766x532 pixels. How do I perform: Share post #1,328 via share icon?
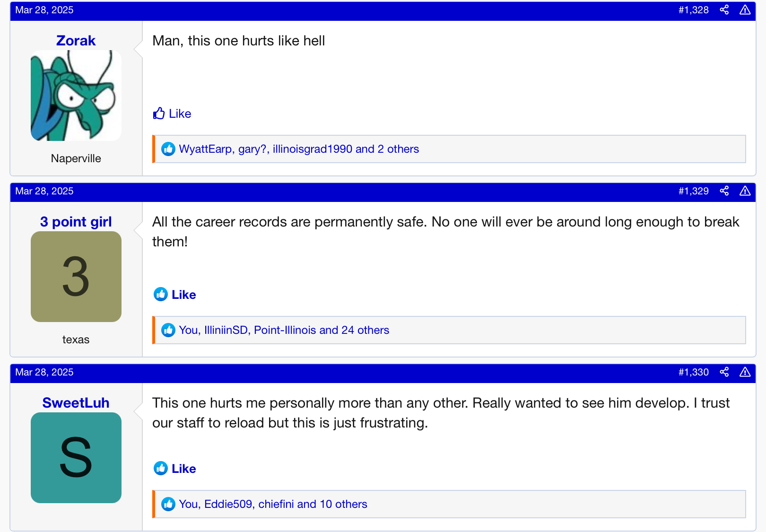pyautogui.click(x=724, y=10)
